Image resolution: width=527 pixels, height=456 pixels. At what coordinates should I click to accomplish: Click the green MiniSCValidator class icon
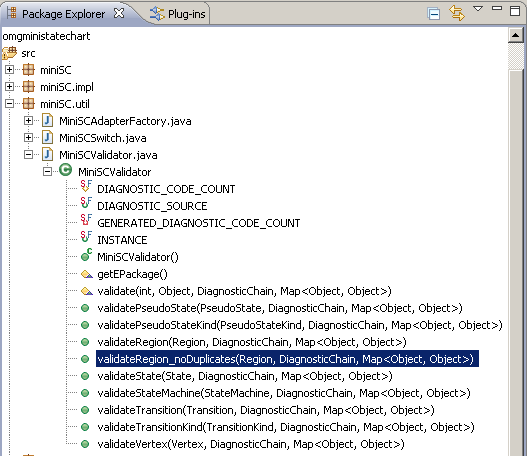[66, 170]
